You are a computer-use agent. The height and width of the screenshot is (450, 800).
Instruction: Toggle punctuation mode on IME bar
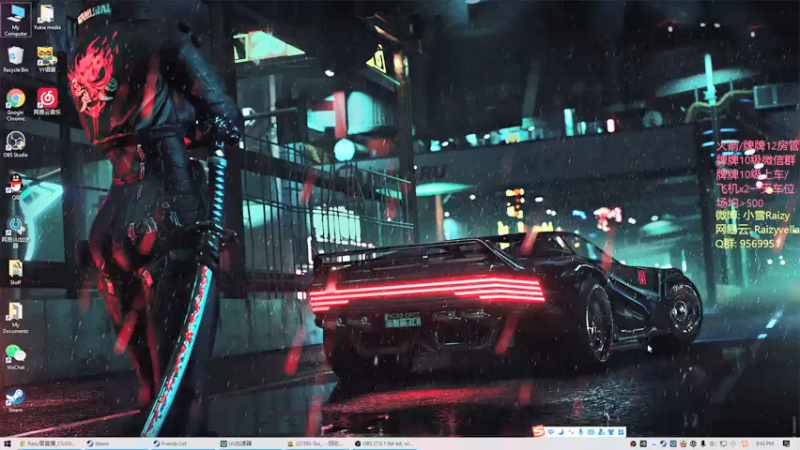point(571,432)
